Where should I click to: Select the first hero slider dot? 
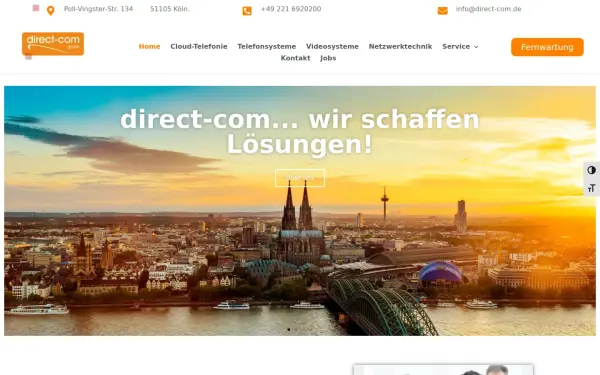[x=289, y=329]
